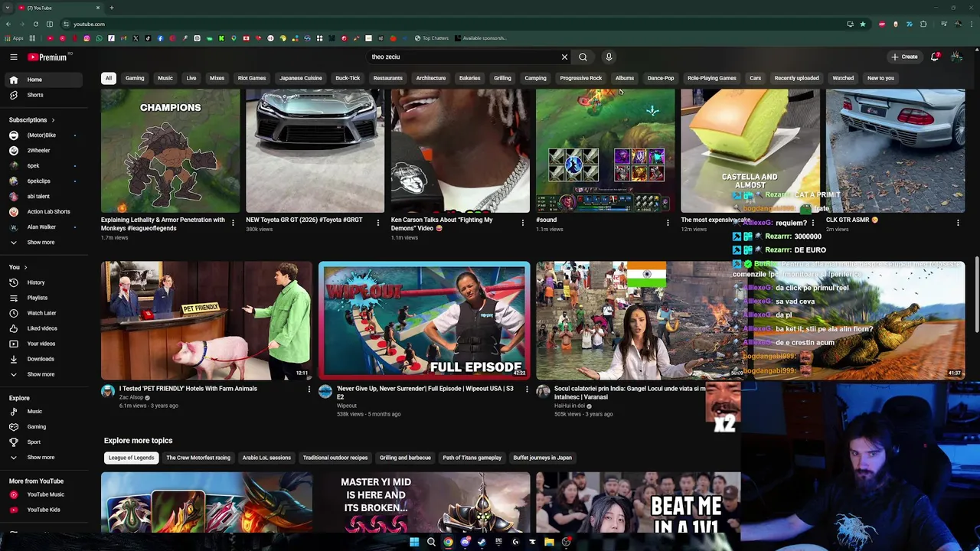Open Downloads in sidebar
The width and height of the screenshot is (980, 551).
(x=41, y=359)
